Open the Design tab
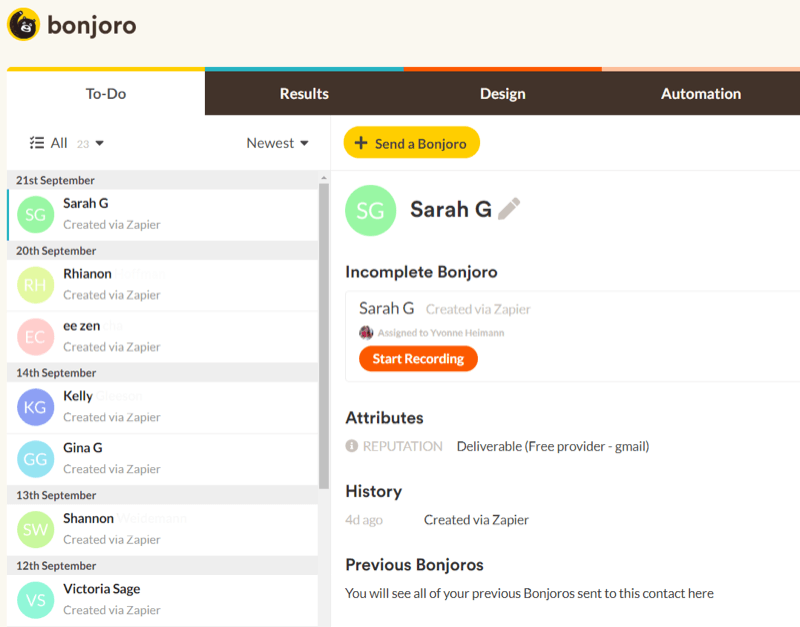 pyautogui.click(x=503, y=93)
